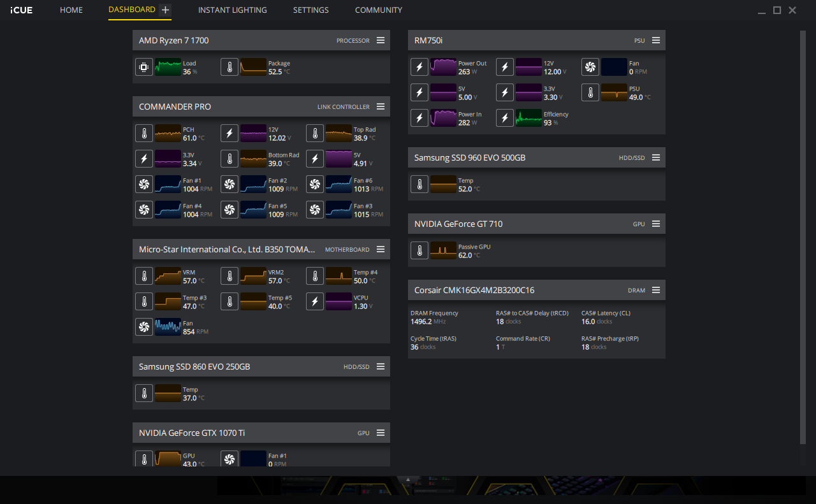Viewport: 816px width, 504px height.
Task: Click the iCUE logo
Action: (22, 10)
